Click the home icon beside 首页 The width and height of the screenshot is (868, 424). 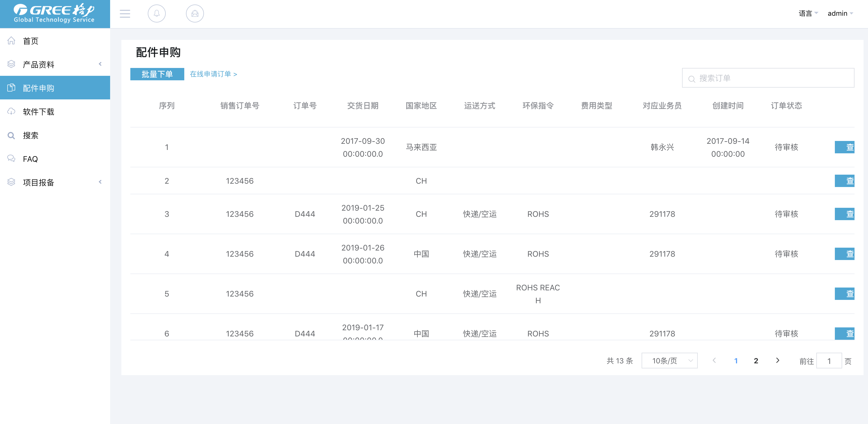pos(12,41)
